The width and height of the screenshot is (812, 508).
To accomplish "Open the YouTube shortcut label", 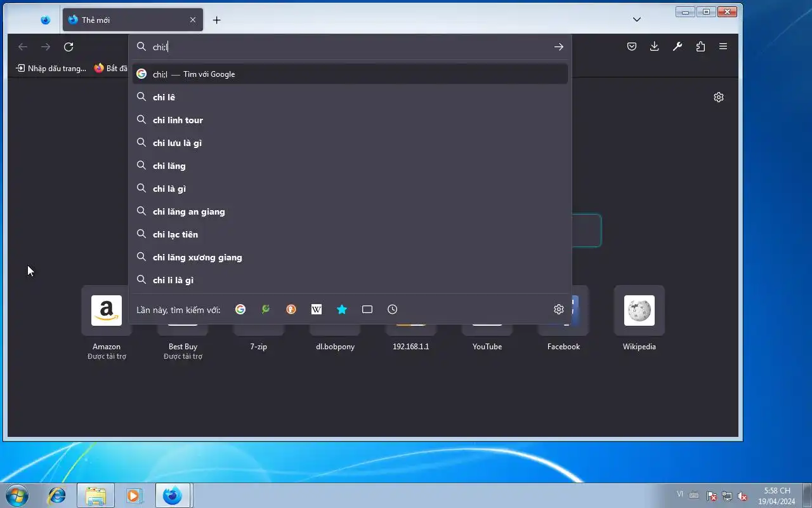I will 487,347.
